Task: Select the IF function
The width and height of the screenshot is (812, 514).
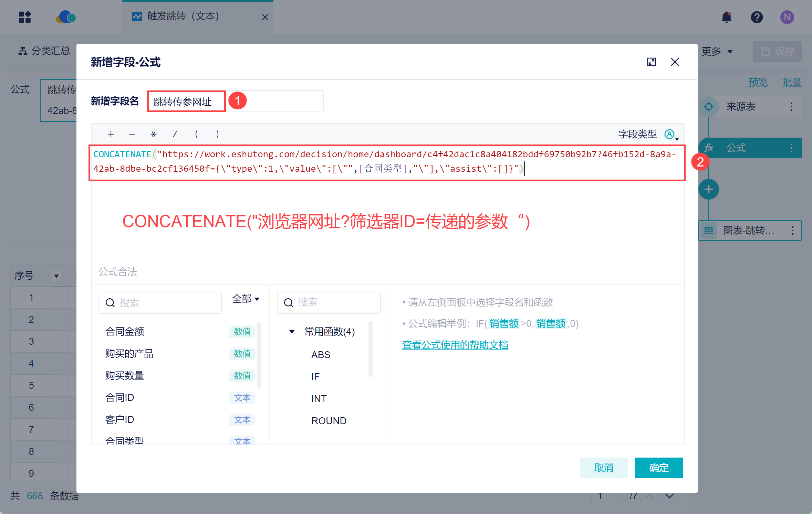Action: 315,377
